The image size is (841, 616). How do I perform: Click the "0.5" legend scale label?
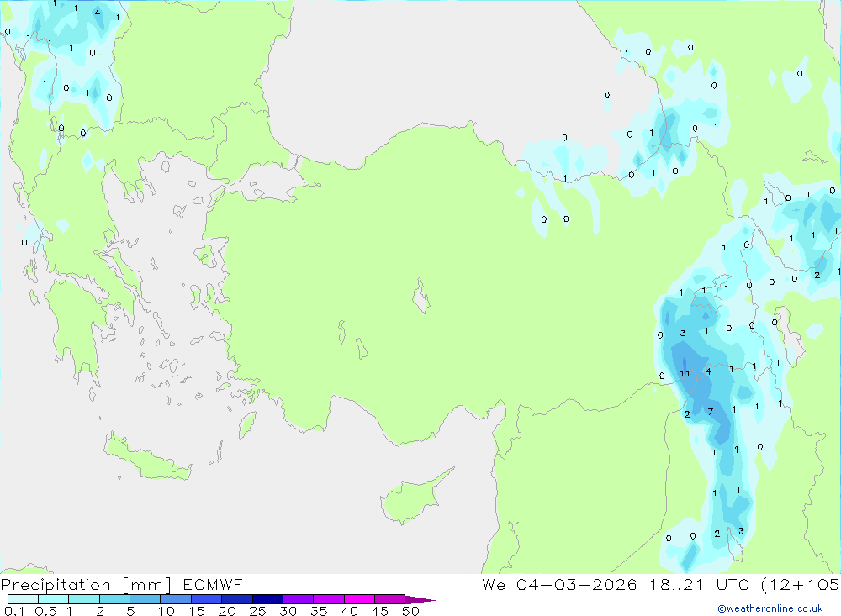(45, 611)
